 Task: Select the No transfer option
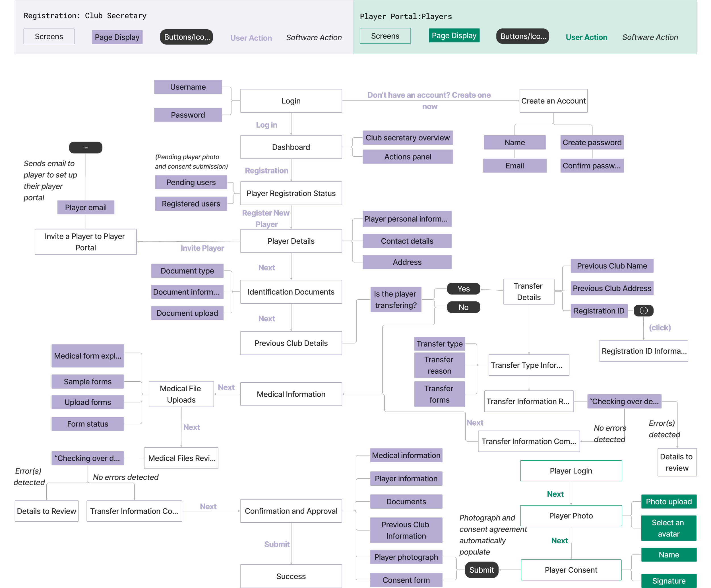[x=463, y=307]
